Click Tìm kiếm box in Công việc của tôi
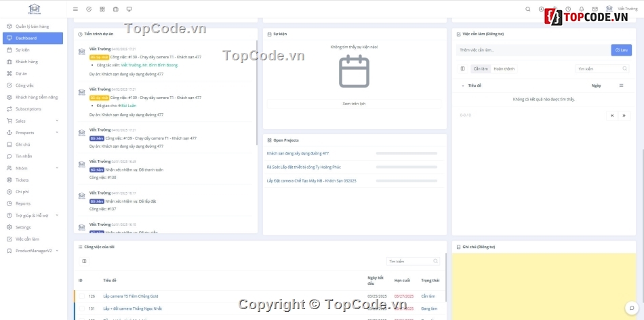The height and width of the screenshot is (320, 644). (414, 261)
